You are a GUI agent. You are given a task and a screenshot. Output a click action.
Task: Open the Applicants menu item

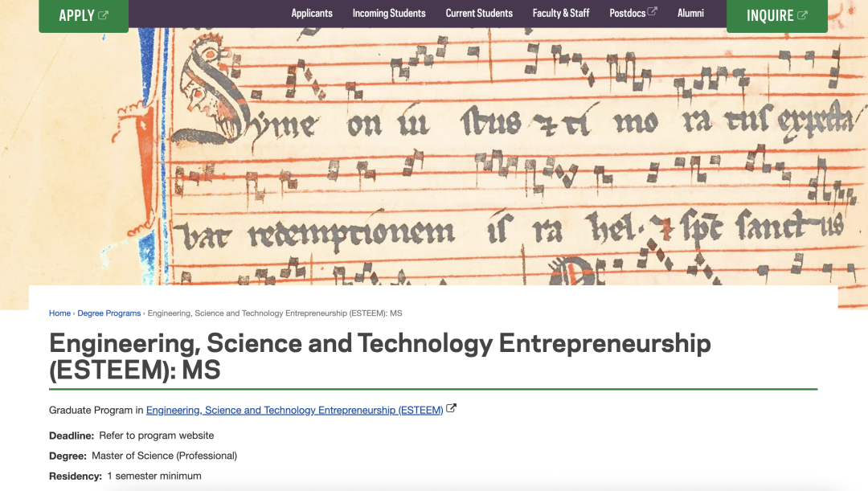click(312, 14)
